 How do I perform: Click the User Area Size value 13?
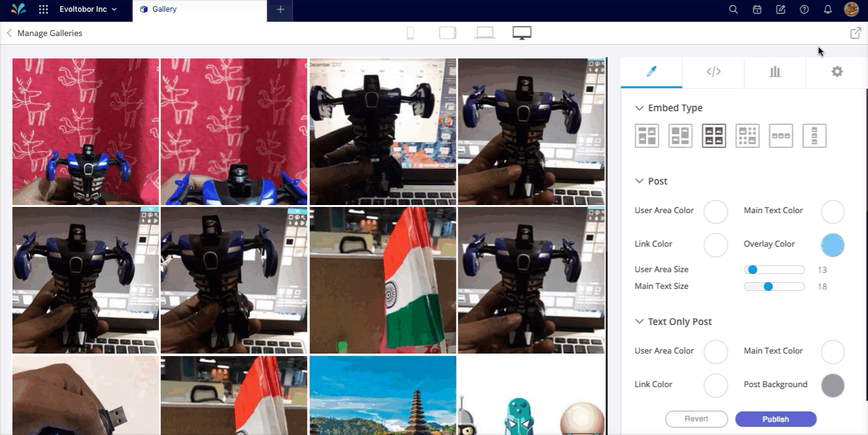point(822,270)
